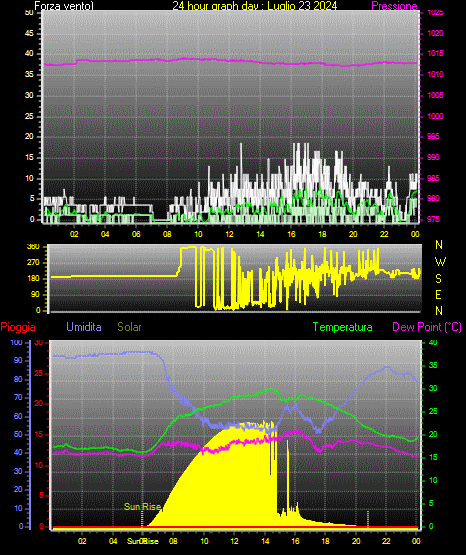
Task: Click the Solar legend label
Action: (x=129, y=327)
